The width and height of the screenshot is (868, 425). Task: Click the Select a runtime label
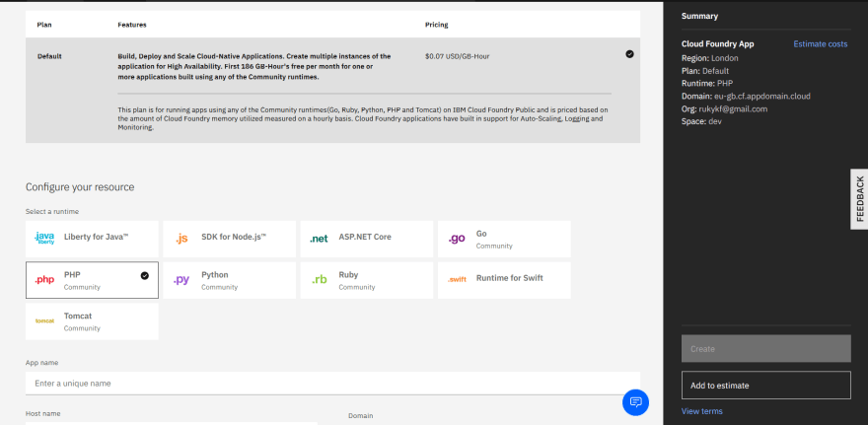pyautogui.click(x=52, y=211)
